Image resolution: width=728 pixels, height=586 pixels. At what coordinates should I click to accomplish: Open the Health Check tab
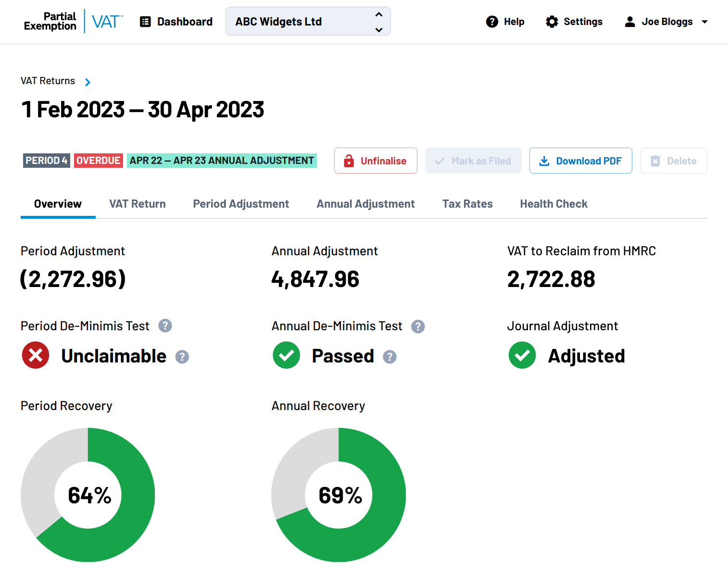(553, 204)
